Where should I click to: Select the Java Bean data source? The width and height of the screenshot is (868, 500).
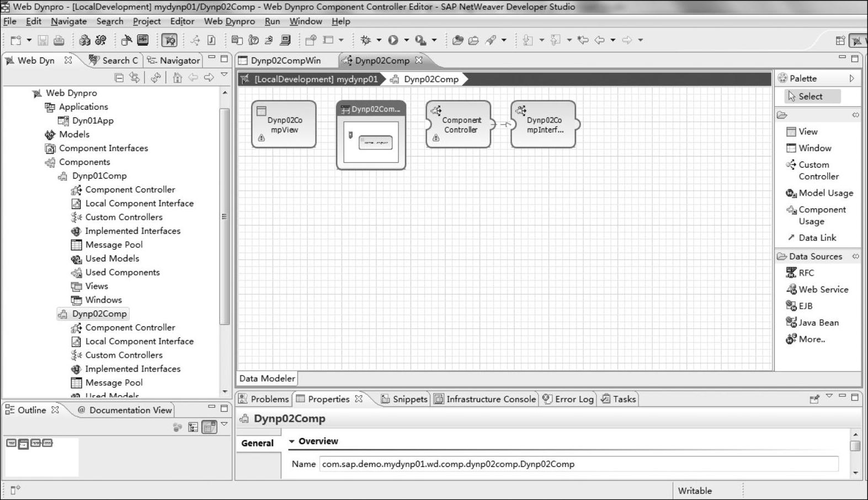tap(812, 322)
